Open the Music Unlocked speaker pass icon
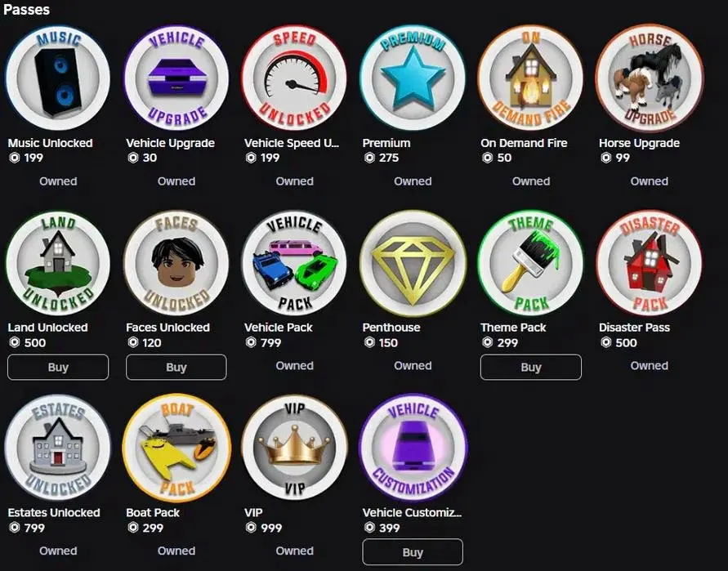728x571 pixels. point(58,78)
